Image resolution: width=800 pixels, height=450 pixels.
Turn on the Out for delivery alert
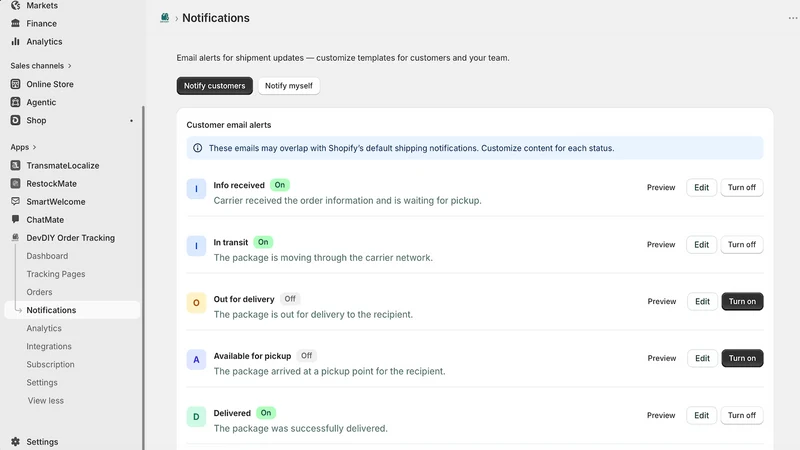coord(742,301)
